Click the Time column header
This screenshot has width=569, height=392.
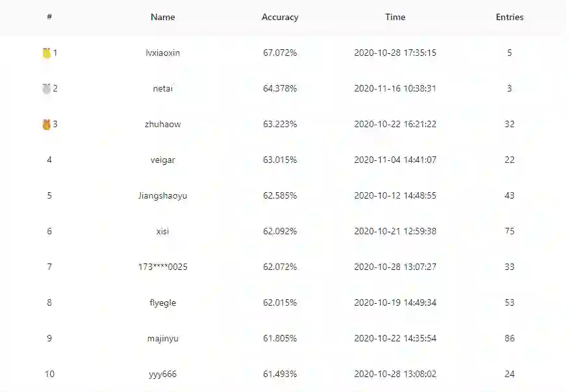(x=395, y=18)
